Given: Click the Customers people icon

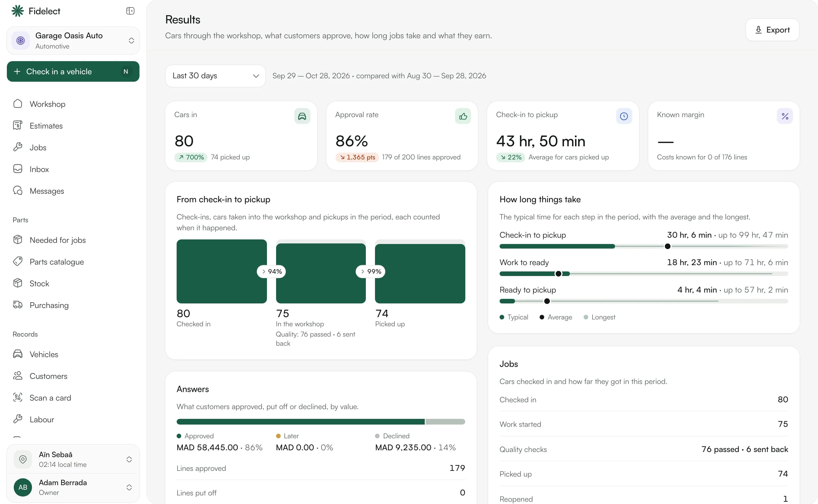Looking at the screenshot, I should coord(18,376).
